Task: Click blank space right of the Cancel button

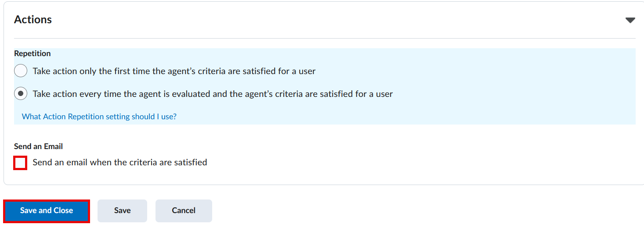Action: click(x=395, y=211)
